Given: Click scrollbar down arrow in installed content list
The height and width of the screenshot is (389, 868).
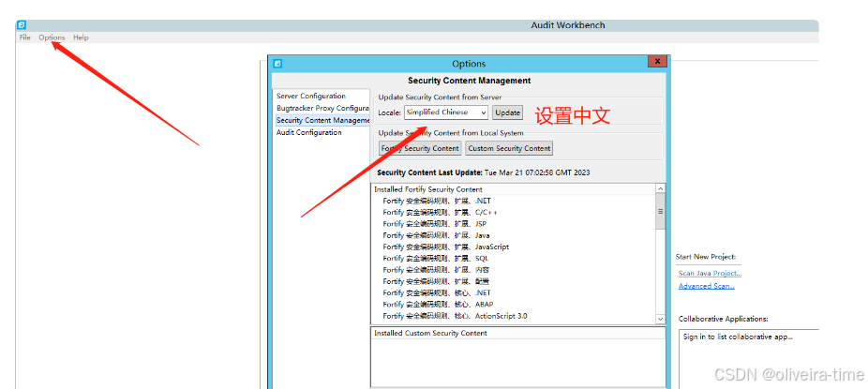Looking at the screenshot, I should [x=661, y=320].
